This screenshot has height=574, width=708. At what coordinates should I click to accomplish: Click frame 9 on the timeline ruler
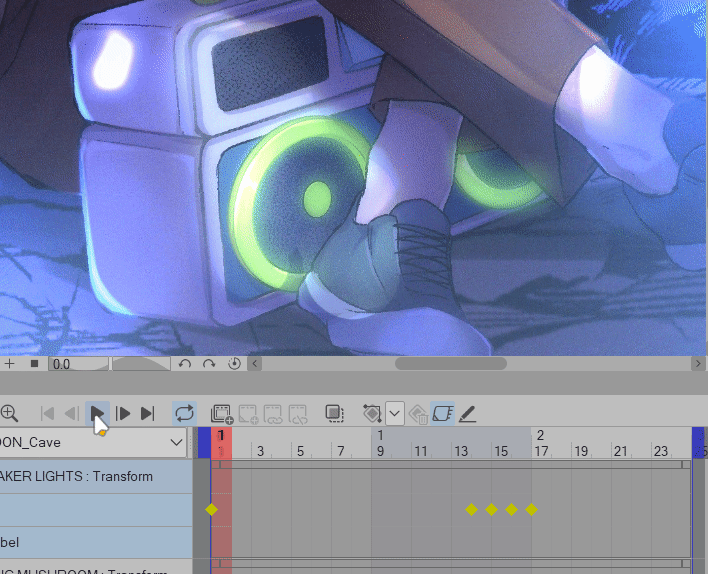click(381, 451)
